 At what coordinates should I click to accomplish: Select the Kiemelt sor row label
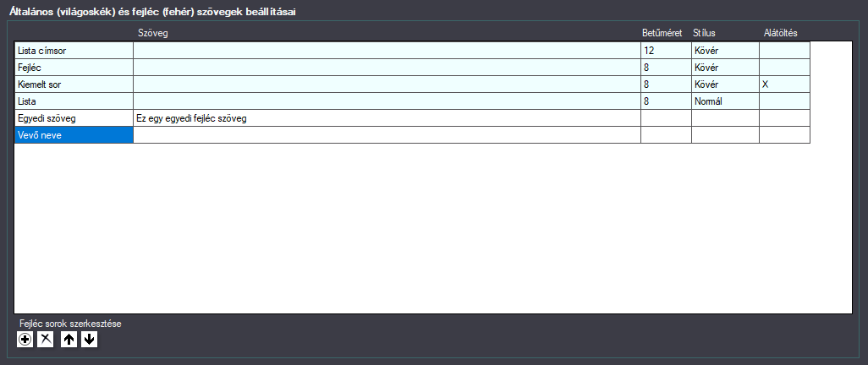point(74,84)
